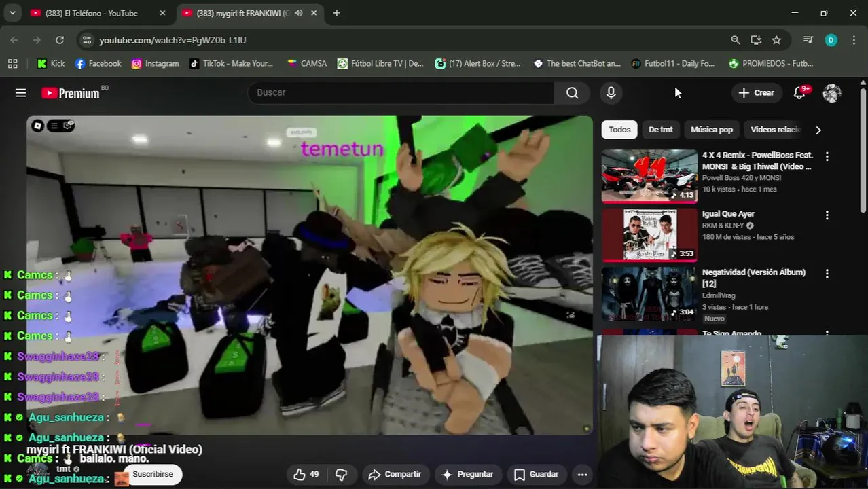Open the Instagram bookmark
This screenshot has height=489, width=868.
[156, 63]
